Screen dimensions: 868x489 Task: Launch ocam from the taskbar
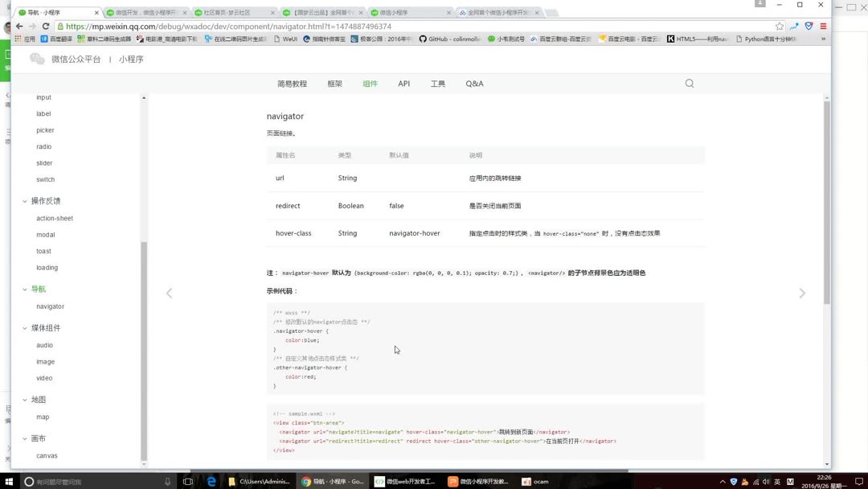(535, 481)
